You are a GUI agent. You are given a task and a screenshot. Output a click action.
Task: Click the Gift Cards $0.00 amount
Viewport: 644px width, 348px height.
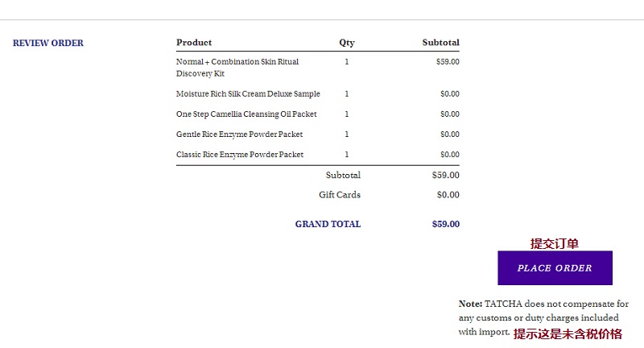point(448,195)
